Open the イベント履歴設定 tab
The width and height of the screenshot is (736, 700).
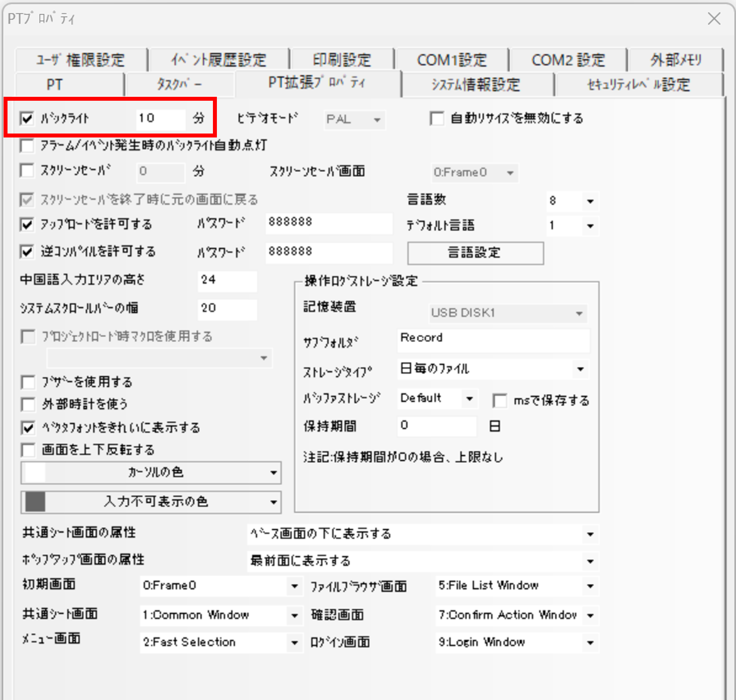coord(218,60)
